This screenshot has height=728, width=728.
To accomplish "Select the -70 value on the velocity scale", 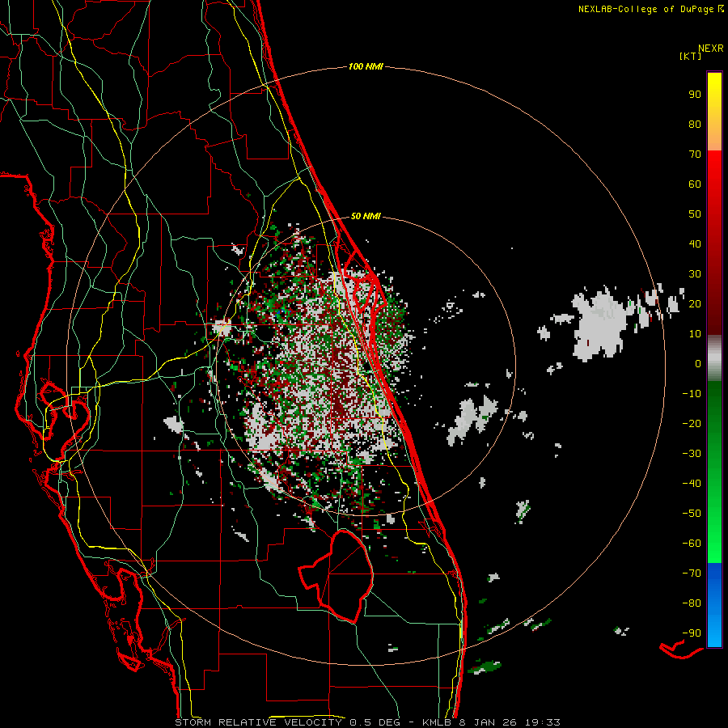I will [x=692, y=574].
